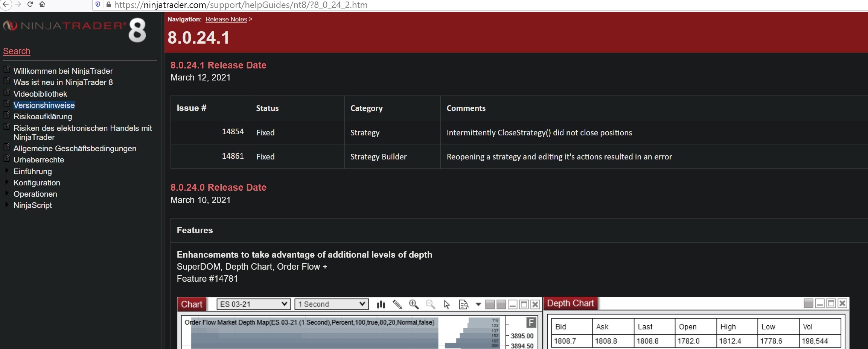Open the 1 Second interval dropdown
Screen dimensions: 868x349
tap(331, 304)
